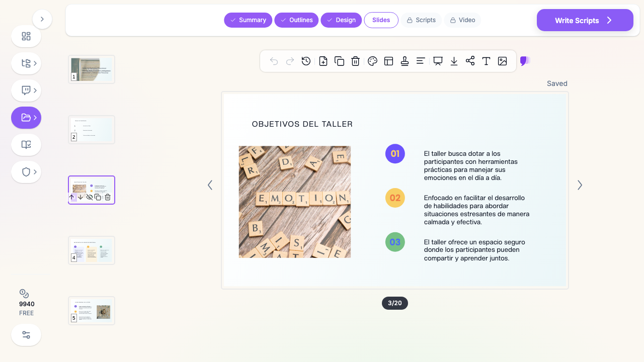Image resolution: width=644 pixels, height=362 pixels.
Task: Click the redo arrow in the toolbar
Action: coord(290,61)
